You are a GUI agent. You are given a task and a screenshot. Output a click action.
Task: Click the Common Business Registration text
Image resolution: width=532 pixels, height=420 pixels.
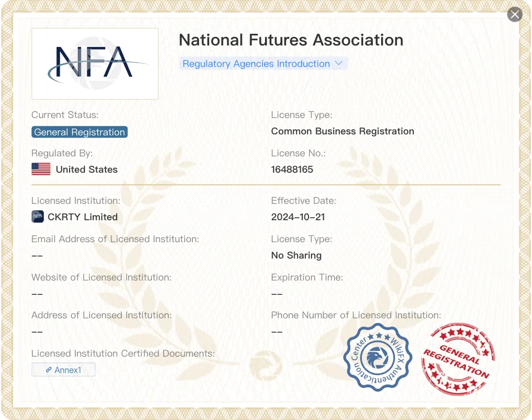pos(343,131)
